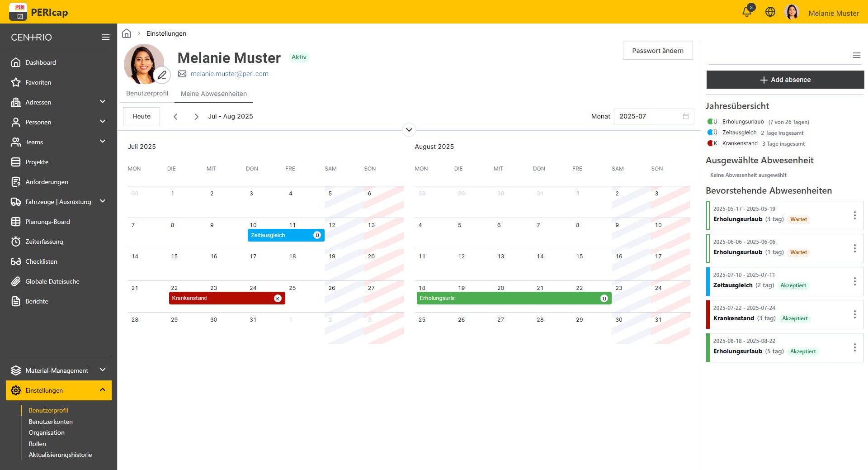Go to next month with right arrow
The height and width of the screenshot is (470, 868).
196,117
